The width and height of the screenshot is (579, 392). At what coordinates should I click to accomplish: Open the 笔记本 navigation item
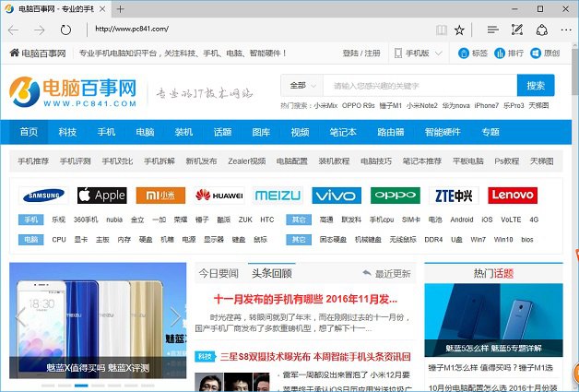click(x=343, y=132)
